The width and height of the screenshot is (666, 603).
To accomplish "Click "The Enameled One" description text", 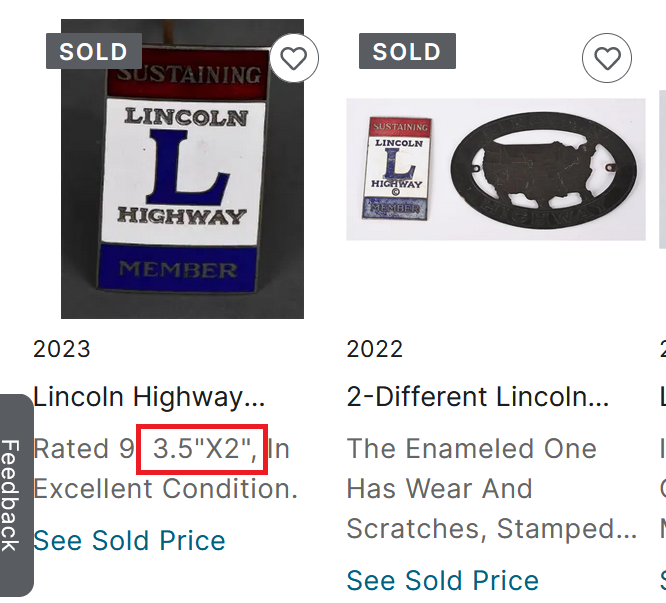I will [471, 449].
